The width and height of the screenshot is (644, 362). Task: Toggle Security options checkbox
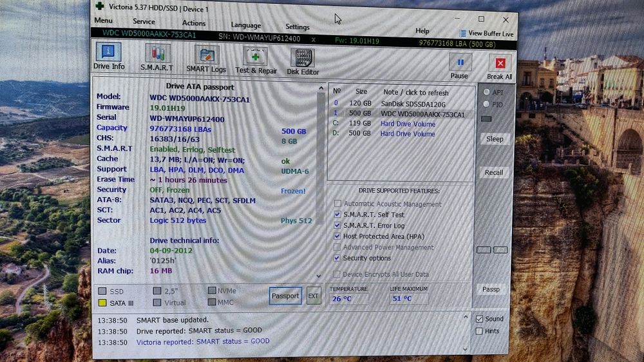[337, 258]
